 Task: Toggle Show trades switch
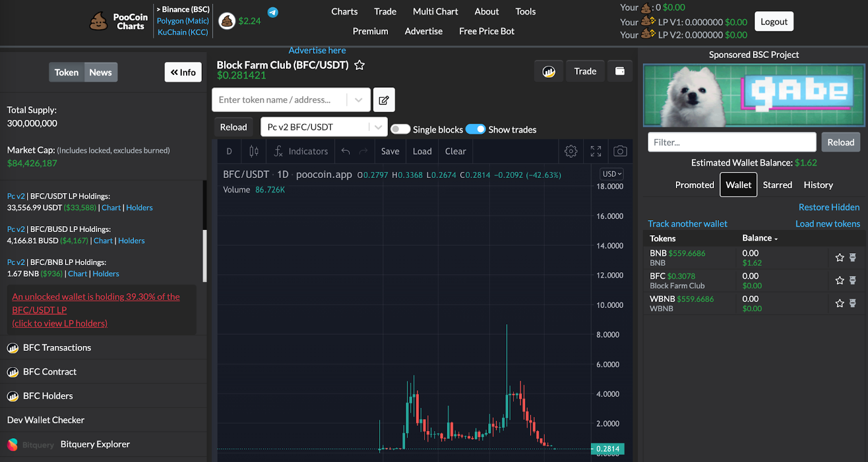point(476,129)
